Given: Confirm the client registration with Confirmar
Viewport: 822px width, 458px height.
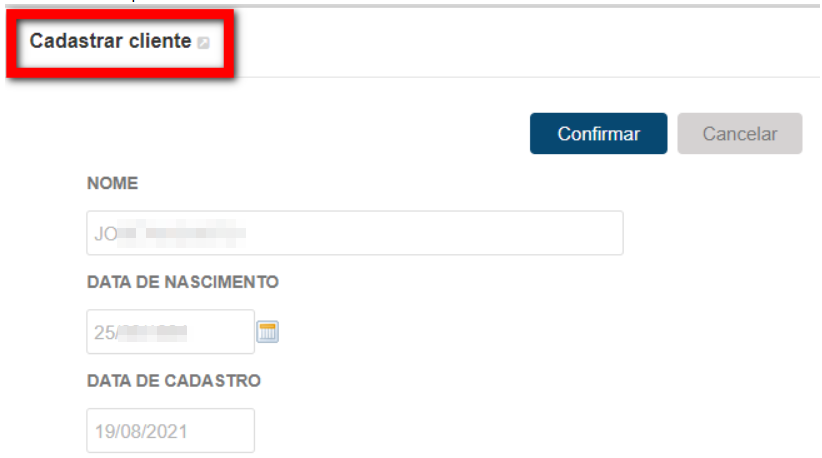Looking at the screenshot, I should [598, 134].
